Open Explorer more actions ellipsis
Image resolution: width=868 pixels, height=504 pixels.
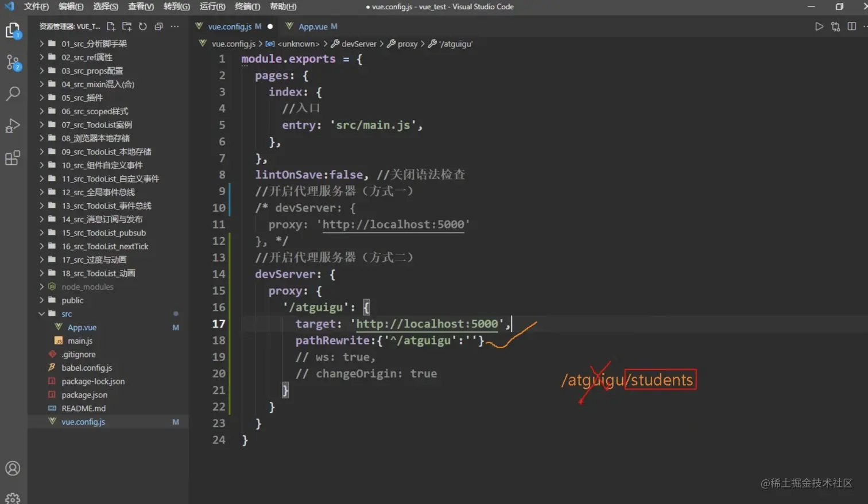click(175, 26)
